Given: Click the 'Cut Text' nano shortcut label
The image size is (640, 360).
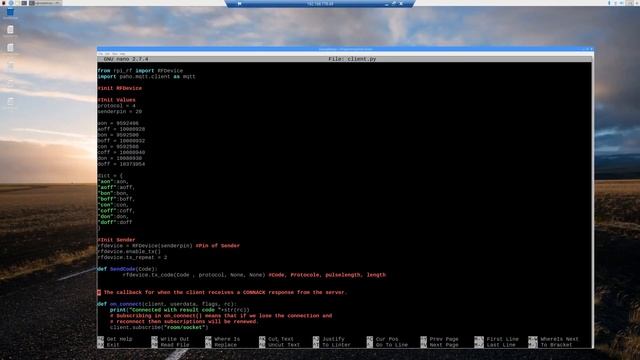Looking at the screenshot, I should tap(281, 339).
